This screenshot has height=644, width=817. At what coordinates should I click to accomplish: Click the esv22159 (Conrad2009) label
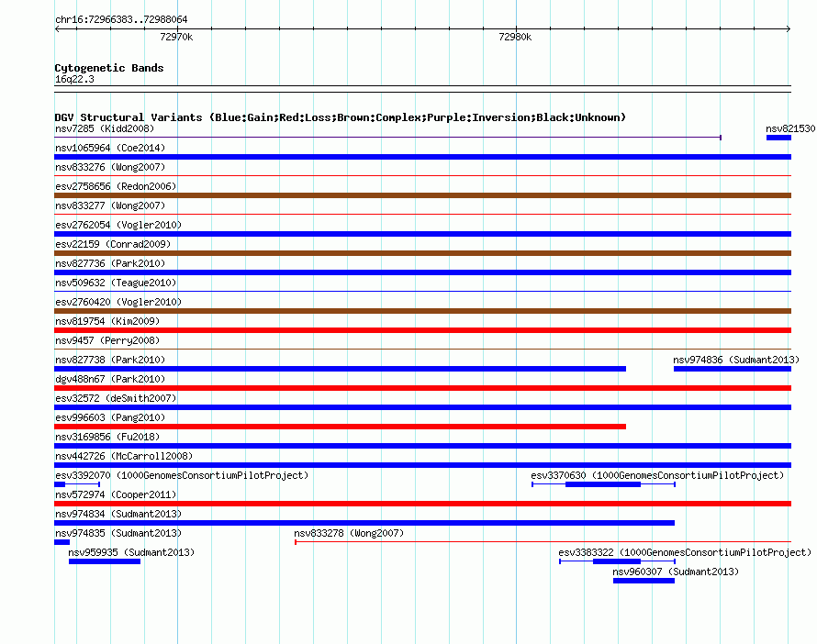[113, 244]
